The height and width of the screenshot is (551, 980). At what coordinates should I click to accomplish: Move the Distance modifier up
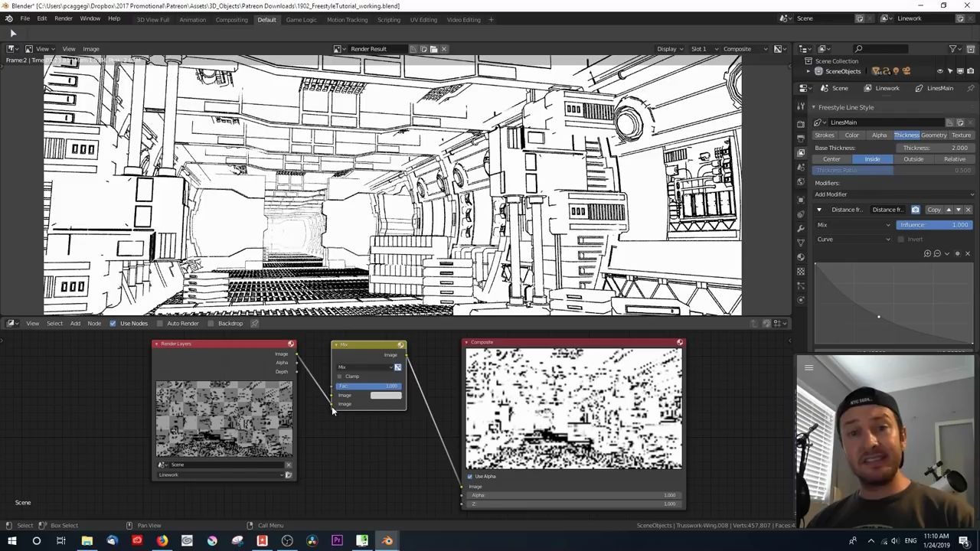[x=949, y=210]
